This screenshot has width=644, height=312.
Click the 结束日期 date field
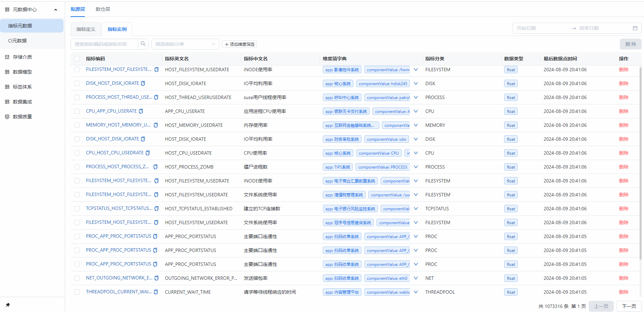coord(604,28)
